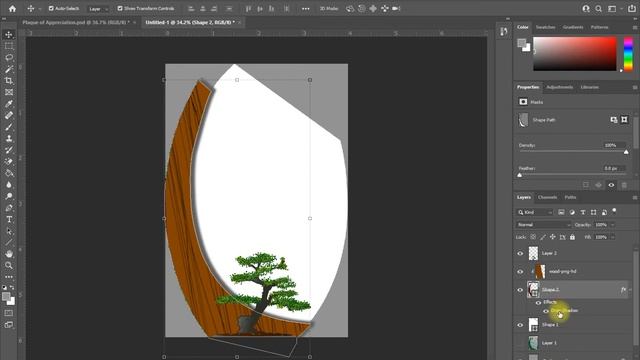Image resolution: width=640 pixels, height=360 pixels.
Task: Select the Paint Bucket tool
Action: (x=9, y=173)
